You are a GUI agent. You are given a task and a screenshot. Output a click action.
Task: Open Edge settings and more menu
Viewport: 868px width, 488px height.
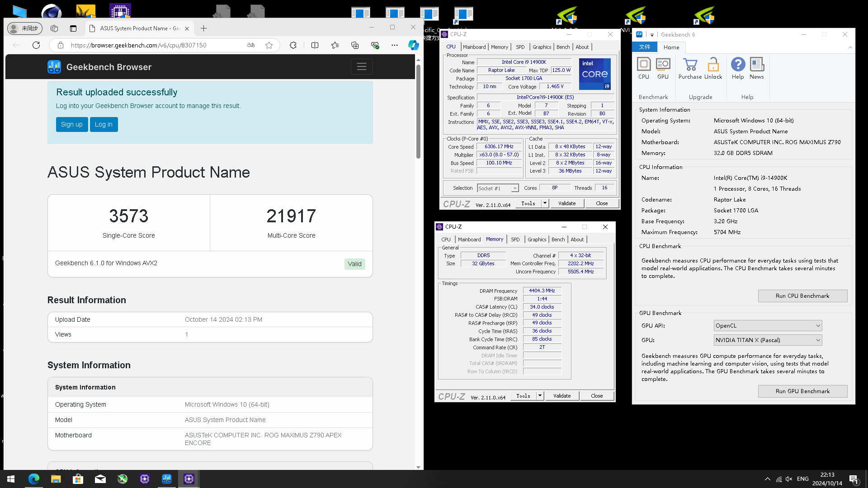coord(395,45)
